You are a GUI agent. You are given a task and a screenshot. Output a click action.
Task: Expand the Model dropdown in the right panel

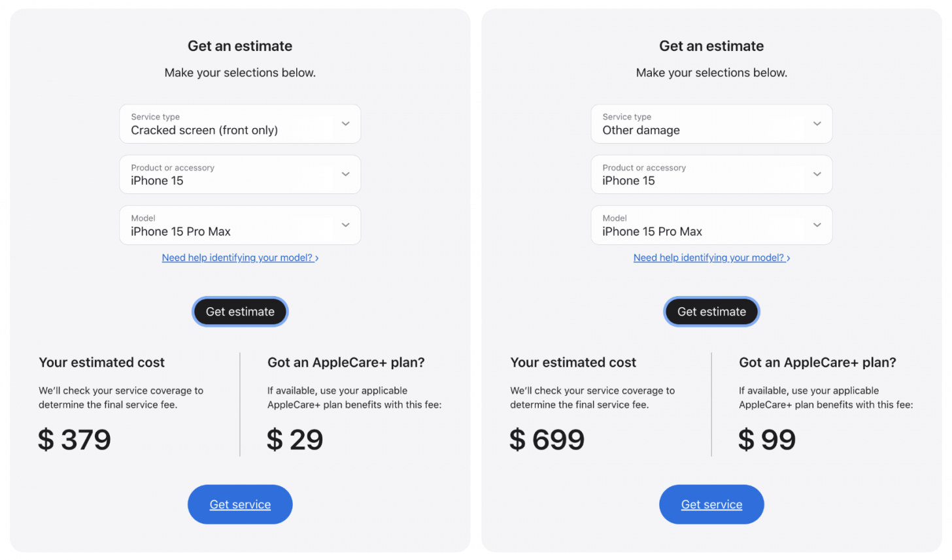point(711,225)
